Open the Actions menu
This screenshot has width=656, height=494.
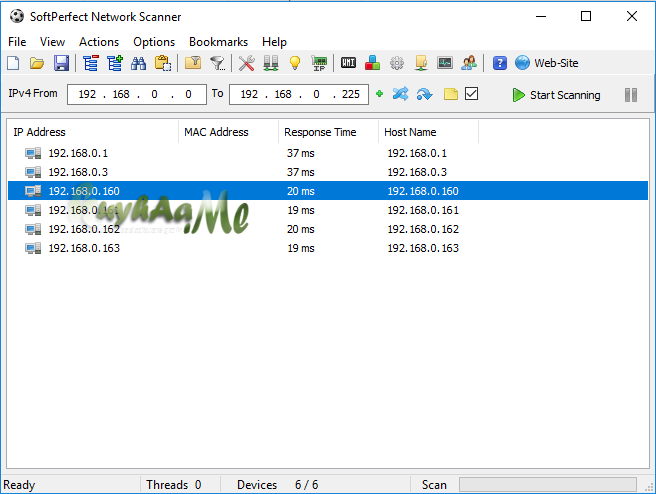99,42
